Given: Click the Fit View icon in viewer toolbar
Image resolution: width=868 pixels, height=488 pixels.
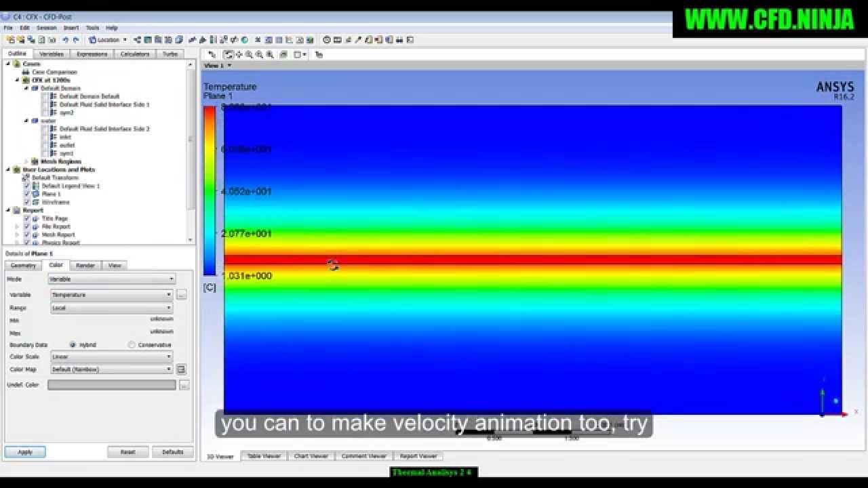Looking at the screenshot, I should (x=270, y=54).
